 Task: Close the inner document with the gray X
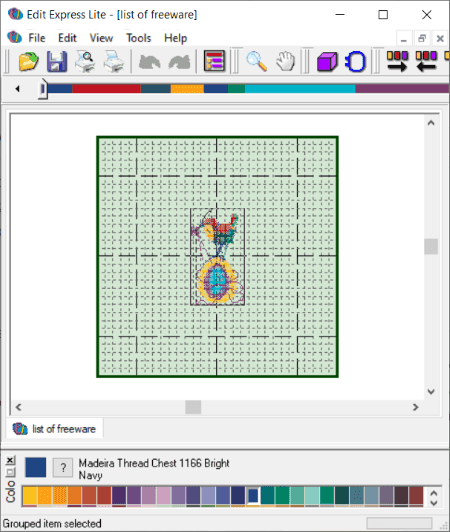pos(440,38)
